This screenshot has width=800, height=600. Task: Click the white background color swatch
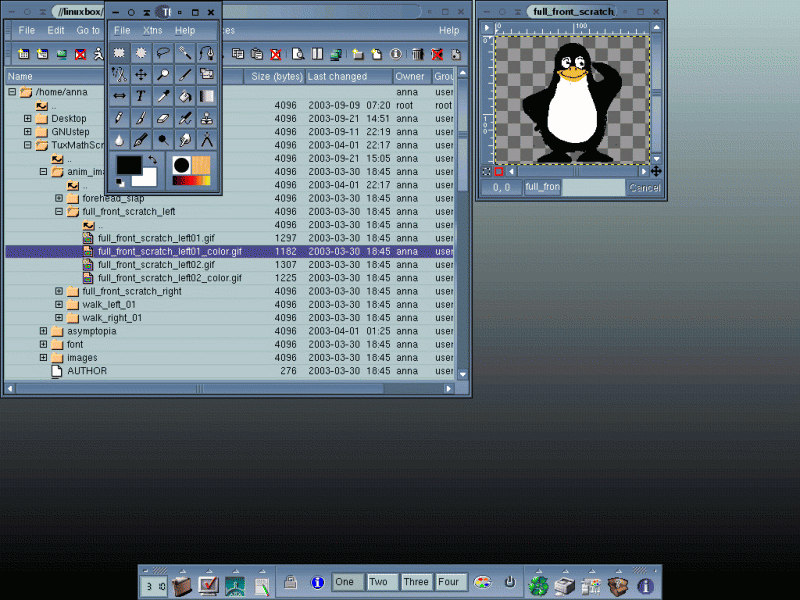click(147, 180)
